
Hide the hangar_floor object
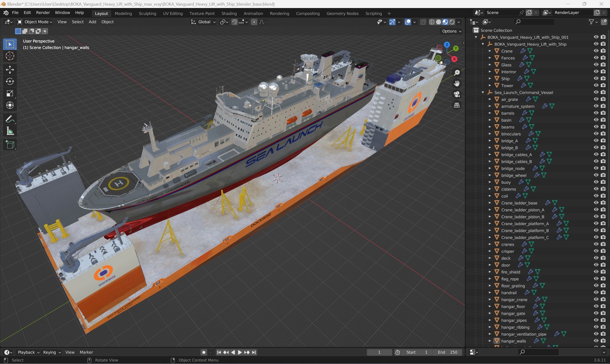[596, 306]
